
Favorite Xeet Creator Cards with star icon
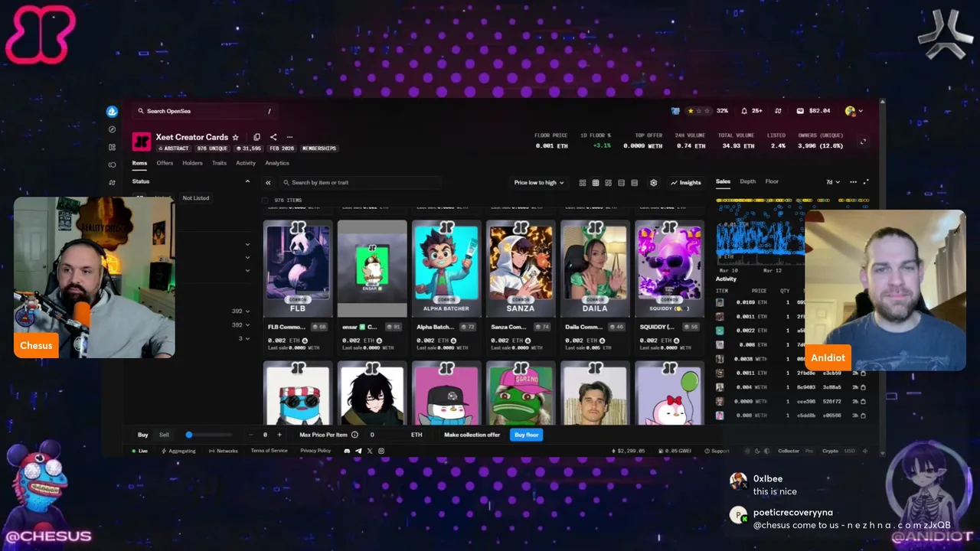(x=235, y=137)
